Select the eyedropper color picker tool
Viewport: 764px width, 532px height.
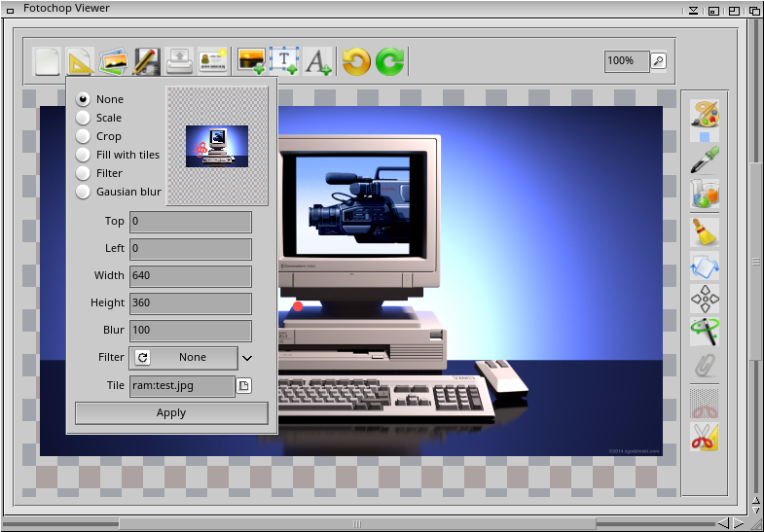tap(705, 160)
